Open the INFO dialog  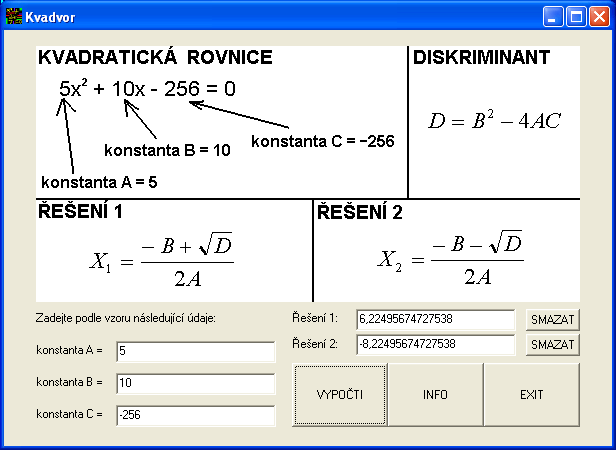tap(435, 395)
